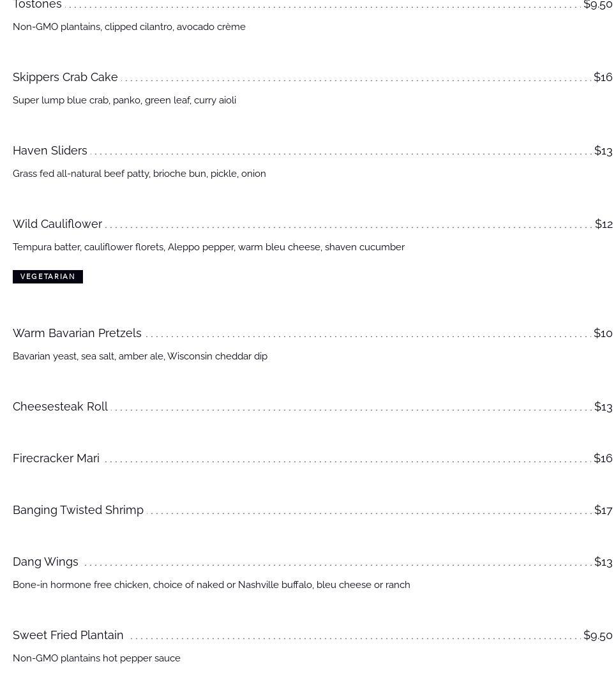Click the $10 pretzels price

pyautogui.click(x=603, y=333)
